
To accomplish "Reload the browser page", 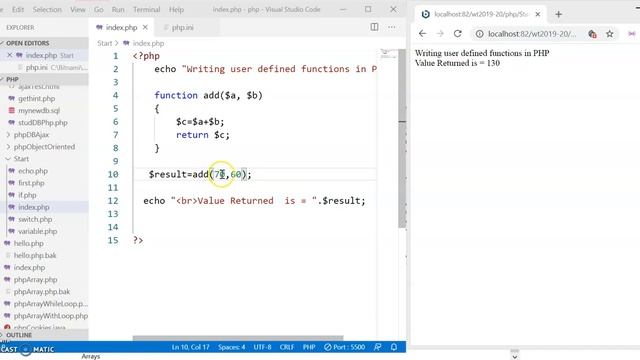I will click(x=458, y=34).
